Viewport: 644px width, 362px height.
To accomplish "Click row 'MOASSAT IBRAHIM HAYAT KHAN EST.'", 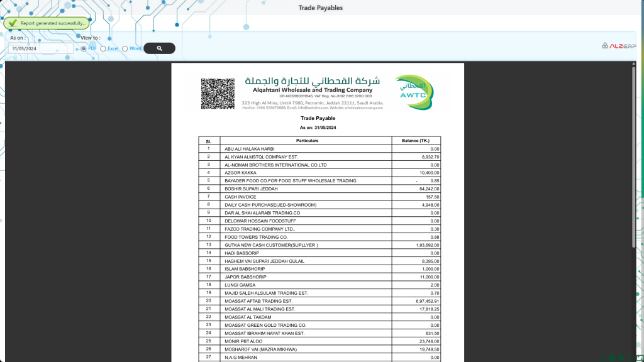I will 319,333.
